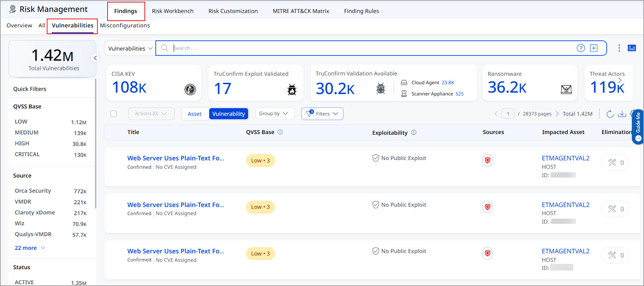Open the Findings tab
The width and height of the screenshot is (644, 286).
(x=125, y=11)
